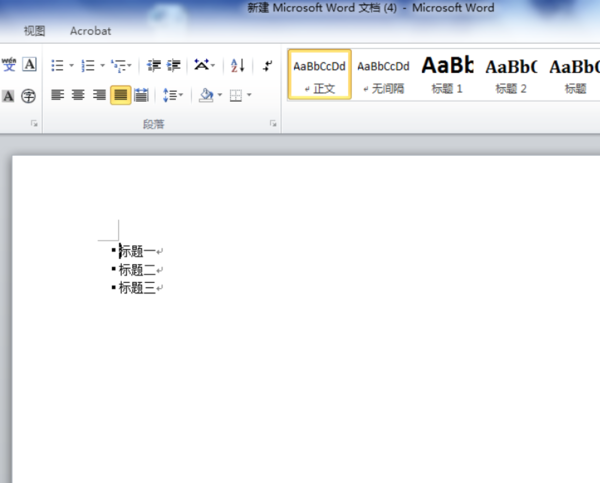Screen dimensions: 600x483
Task: Open the Asian Layout dropdown arrow
Action: click(x=213, y=65)
